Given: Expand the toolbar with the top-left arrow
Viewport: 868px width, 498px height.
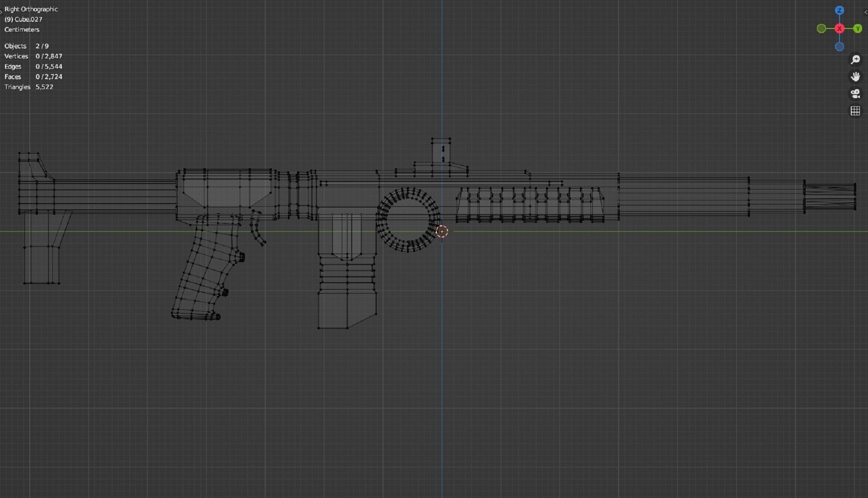Looking at the screenshot, I should (x=1, y=12).
